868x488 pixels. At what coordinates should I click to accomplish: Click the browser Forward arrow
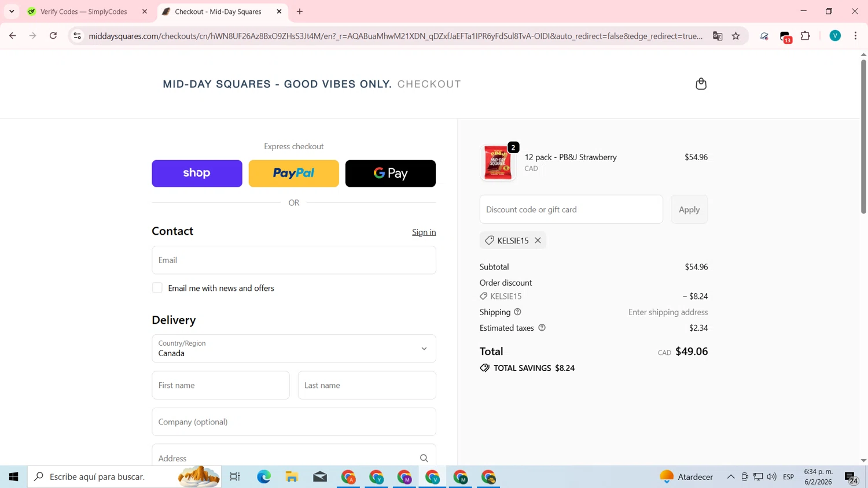click(33, 36)
